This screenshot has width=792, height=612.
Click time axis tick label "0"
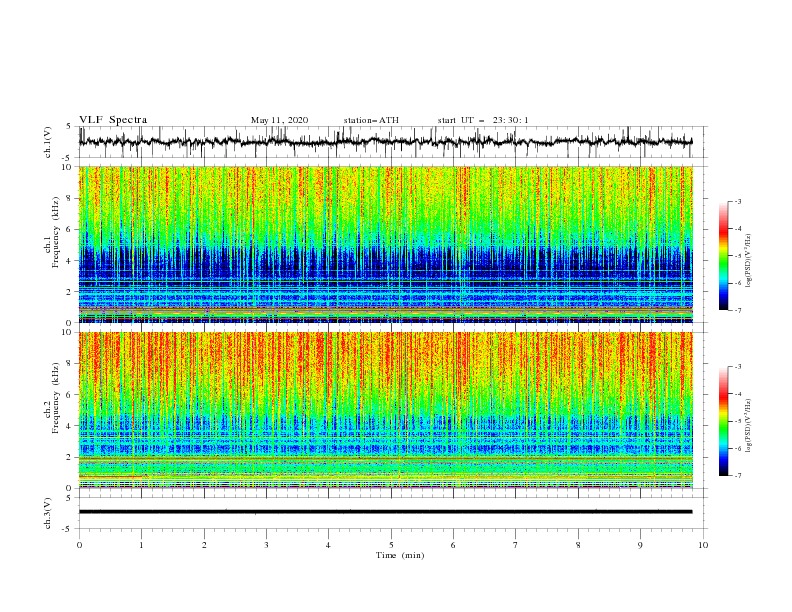[x=79, y=545]
